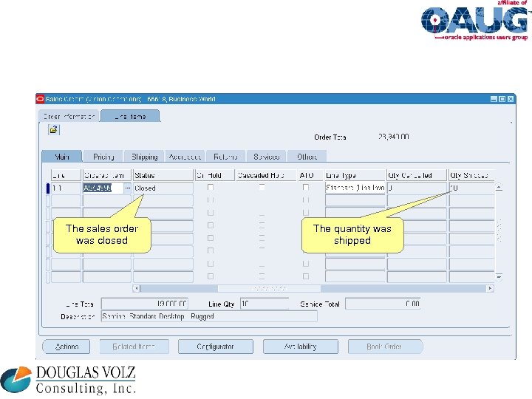Click the horizontal scrollbar left arrow
Screen dimensions: 532x399
coord(137,288)
